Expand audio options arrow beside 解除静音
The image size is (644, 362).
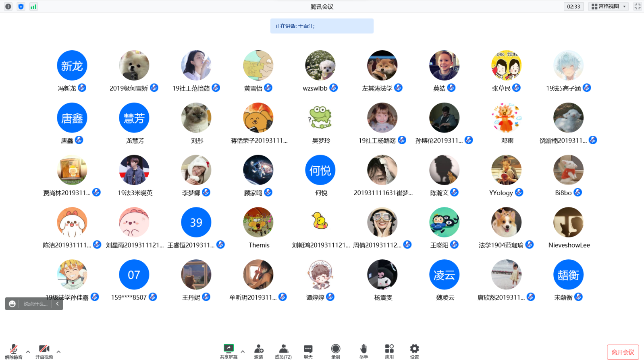(28, 352)
